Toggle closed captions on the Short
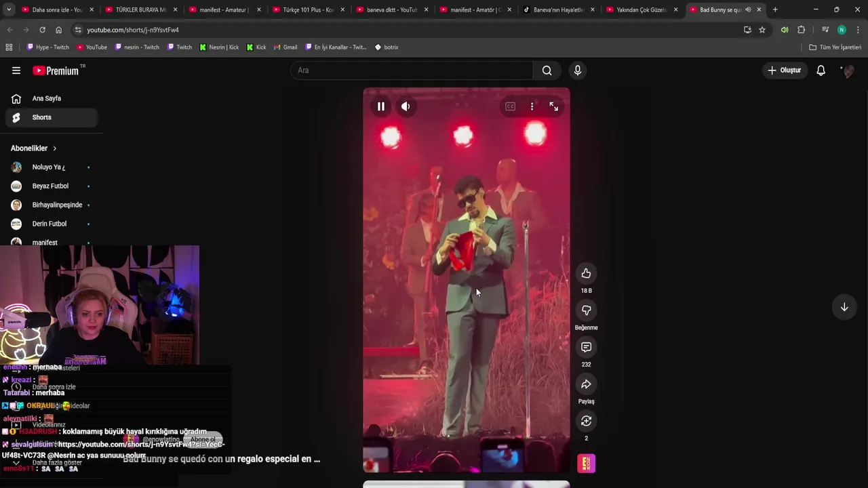Screen dimensions: 868x488 pyautogui.click(x=510, y=106)
